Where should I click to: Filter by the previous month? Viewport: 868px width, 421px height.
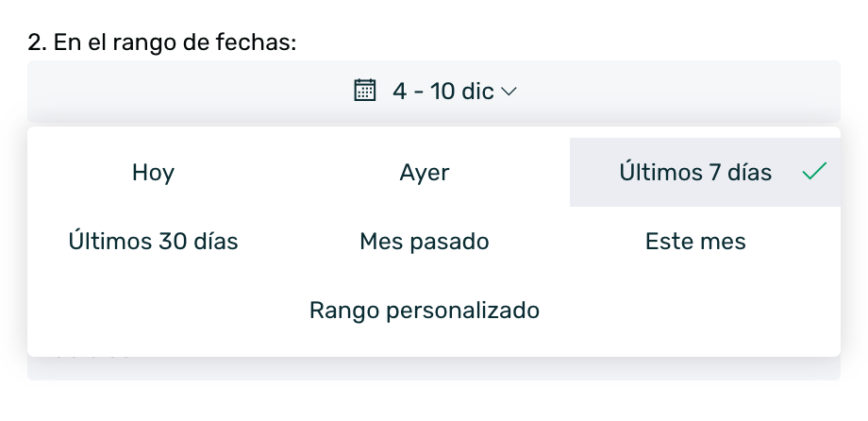click(x=425, y=242)
